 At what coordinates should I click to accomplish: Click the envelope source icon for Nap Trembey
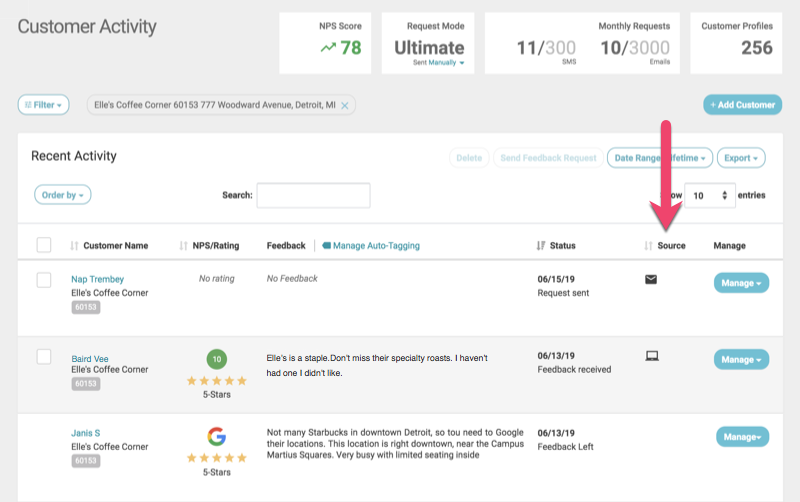(x=651, y=280)
